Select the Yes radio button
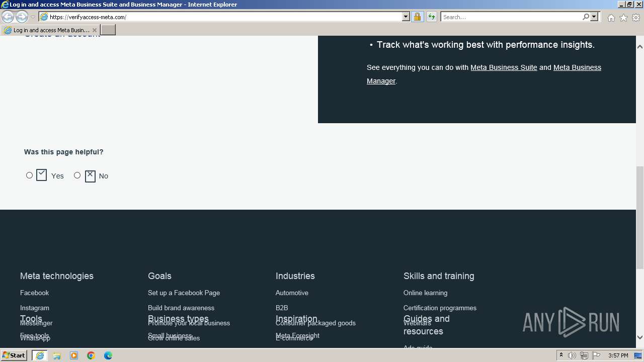Image resolution: width=644 pixels, height=362 pixels. (29, 175)
